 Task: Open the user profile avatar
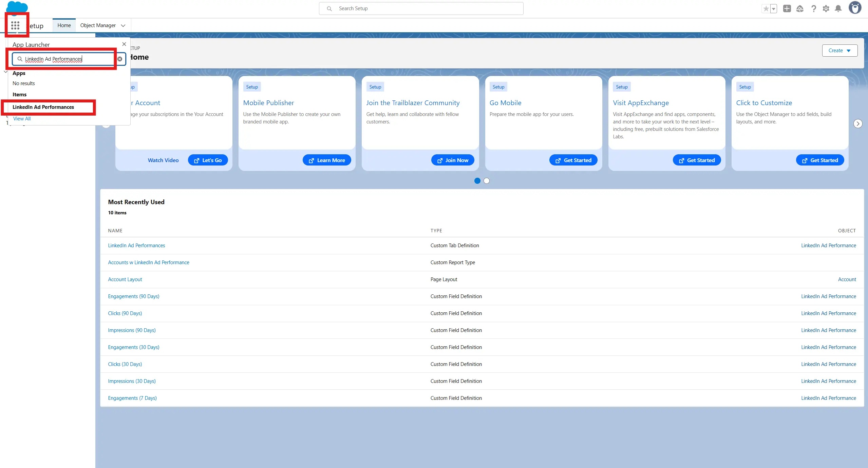tap(855, 7)
